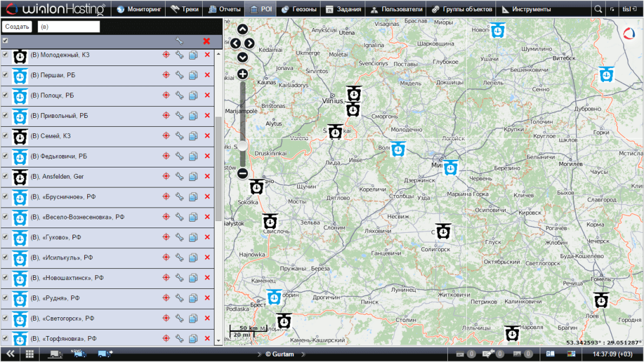This screenshot has width=644, height=362.
Task: Click the map zoom out minus button
Action: pos(242,173)
